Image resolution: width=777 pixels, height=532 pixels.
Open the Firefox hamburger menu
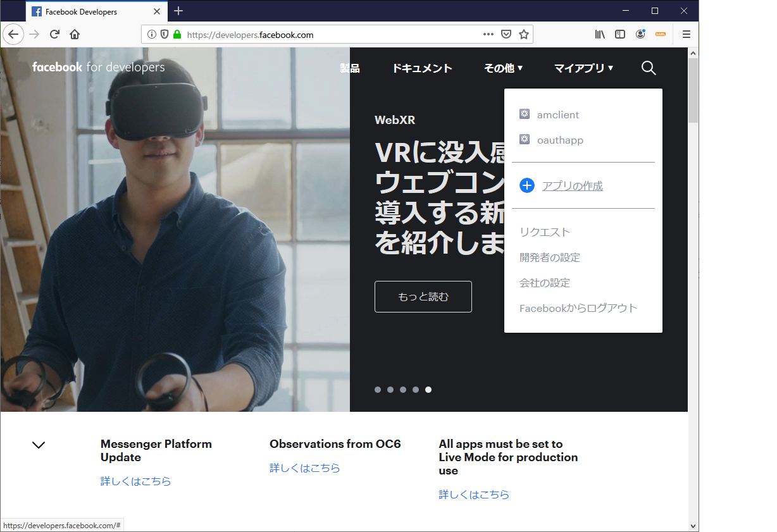click(686, 34)
